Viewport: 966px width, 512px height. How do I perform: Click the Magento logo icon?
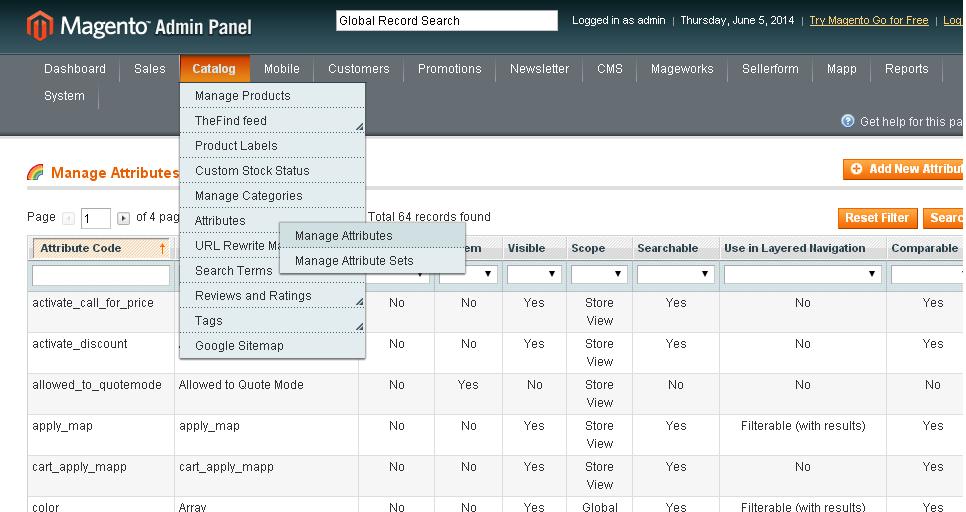(39, 25)
